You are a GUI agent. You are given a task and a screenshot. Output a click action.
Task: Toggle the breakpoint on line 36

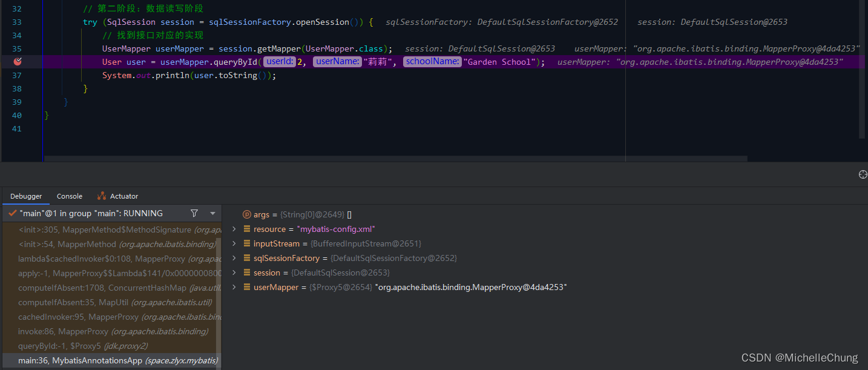pyautogui.click(x=18, y=61)
